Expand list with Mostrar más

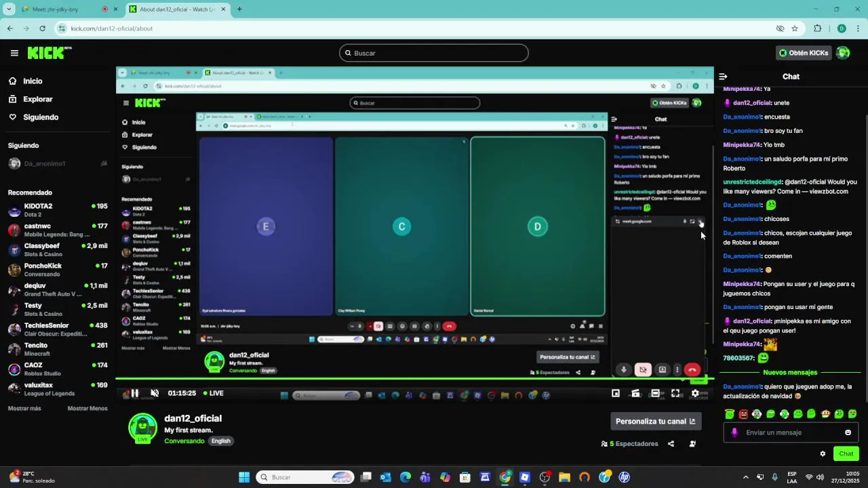click(x=24, y=409)
